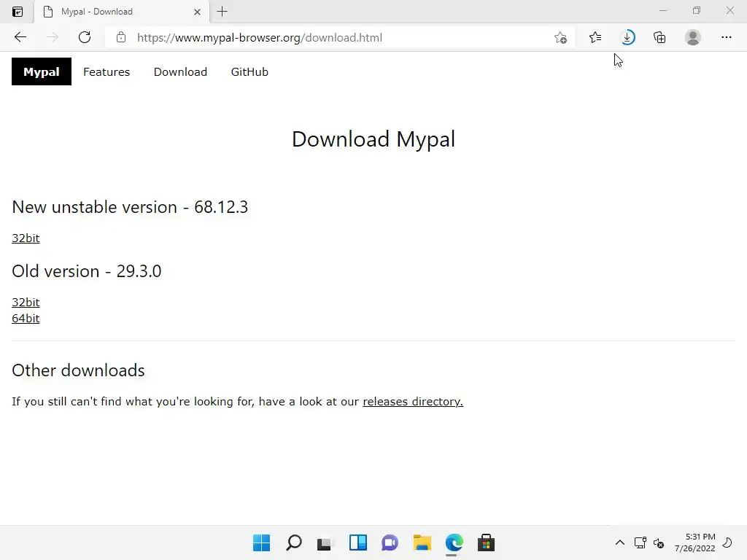Show hidden system tray icons
The width and height of the screenshot is (747, 560).
click(x=620, y=542)
